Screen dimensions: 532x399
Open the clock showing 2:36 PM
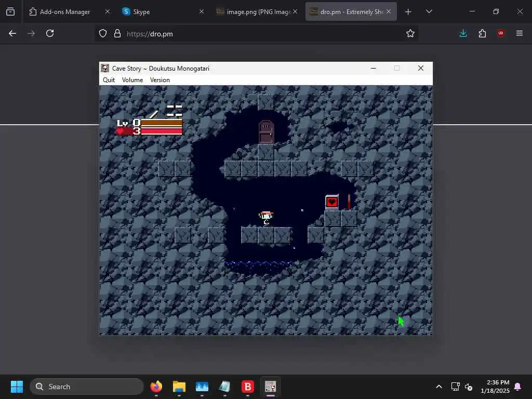pyautogui.click(x=495, y=387)
